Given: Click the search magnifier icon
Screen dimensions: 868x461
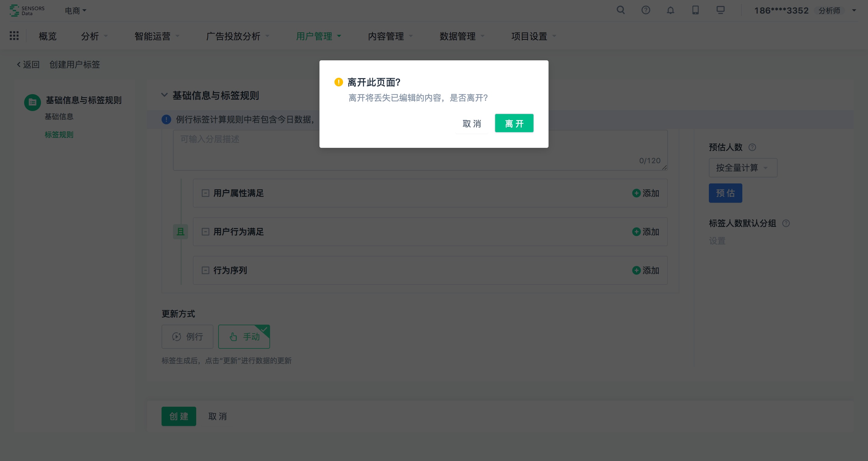Looking at the screenshot, I should click(x=621, y=10).
